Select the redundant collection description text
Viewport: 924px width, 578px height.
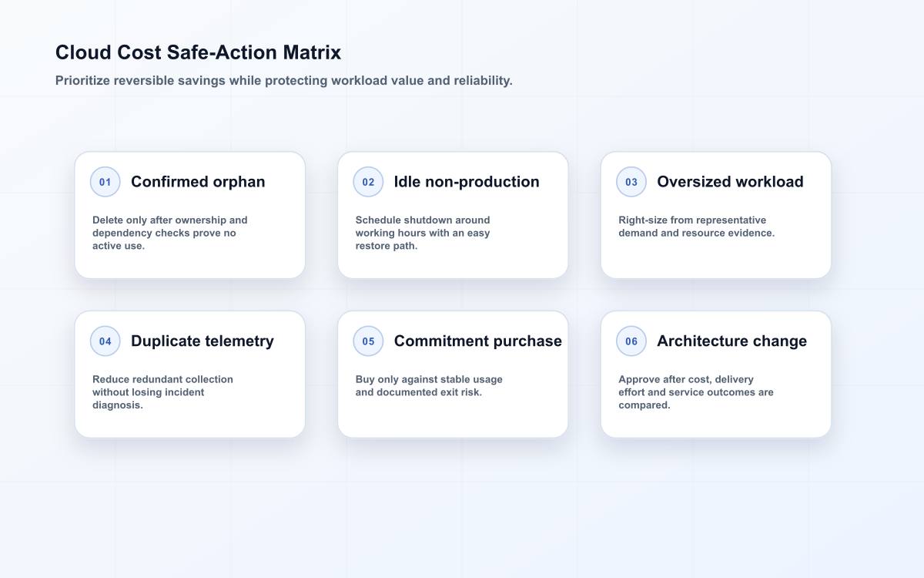[x=162, y=392]
